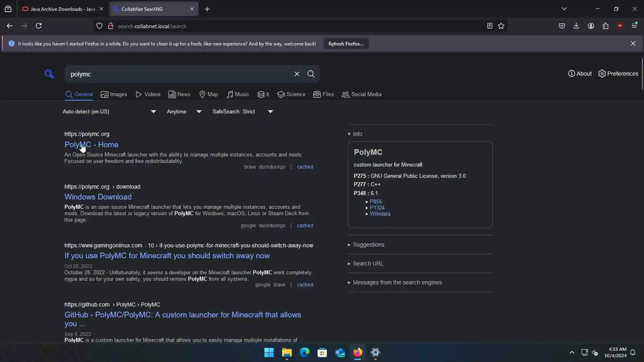Image resolution: width=644 pixels, height=362 pixels.
Task: Open the Map search category
Action: [208, 95]
